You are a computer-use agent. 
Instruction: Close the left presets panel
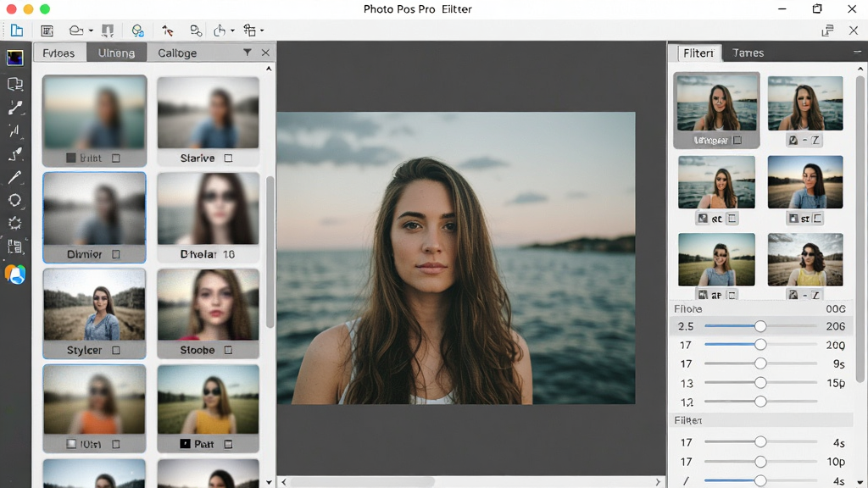coord(265,53)
